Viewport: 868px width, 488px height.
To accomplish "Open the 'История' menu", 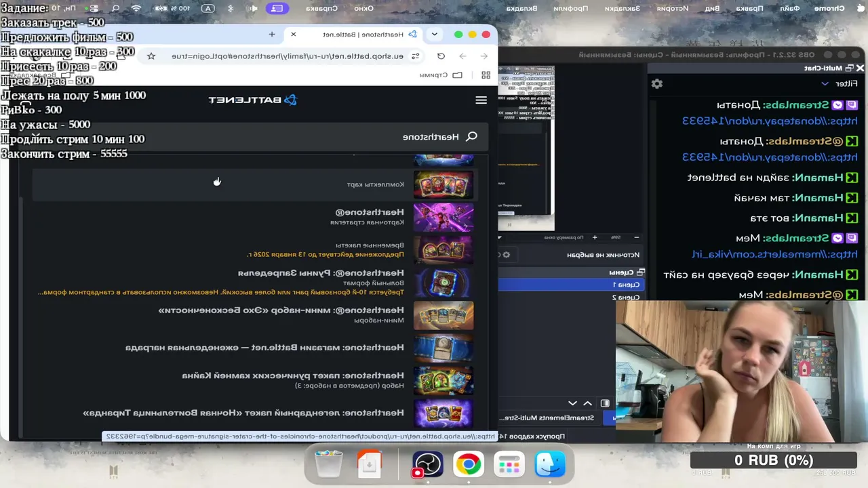I will pyautogui.click(x=672, y=8).
